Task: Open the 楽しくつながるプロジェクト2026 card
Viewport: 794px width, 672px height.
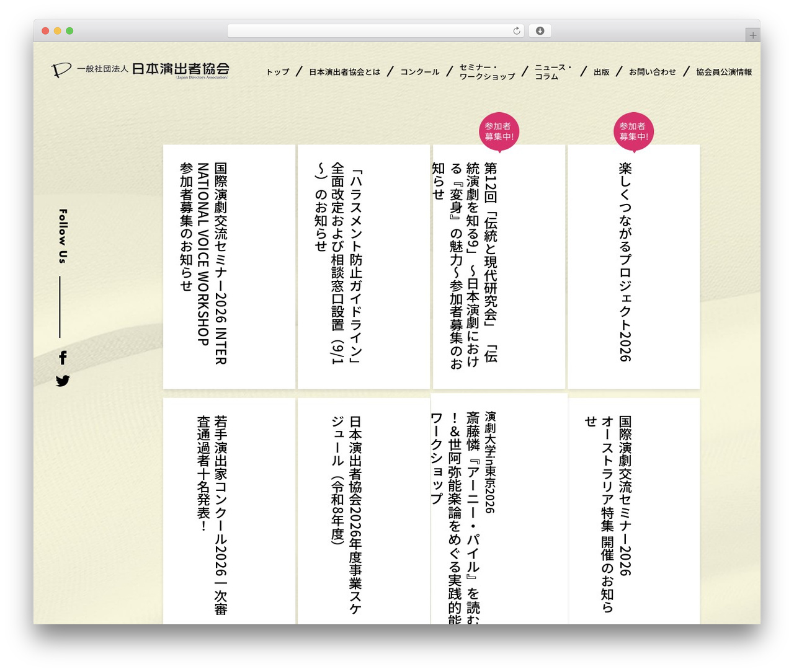Action: pyautogui.click(x=633, y=267)
